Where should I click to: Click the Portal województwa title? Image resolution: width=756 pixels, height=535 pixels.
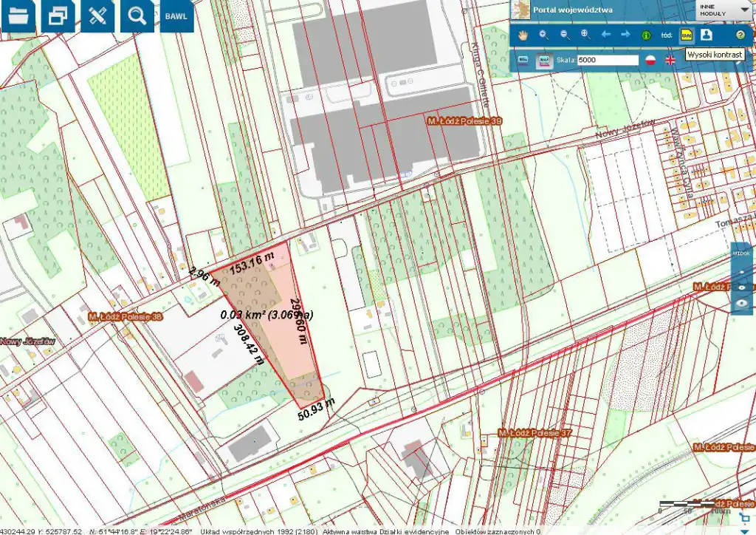click(573, 10)
